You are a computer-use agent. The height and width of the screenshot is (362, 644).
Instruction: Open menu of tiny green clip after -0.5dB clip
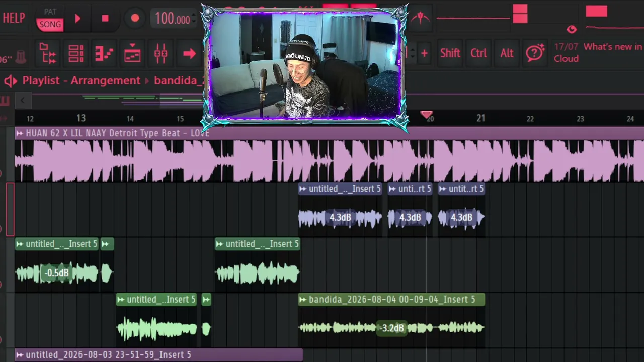coord(105,244)
